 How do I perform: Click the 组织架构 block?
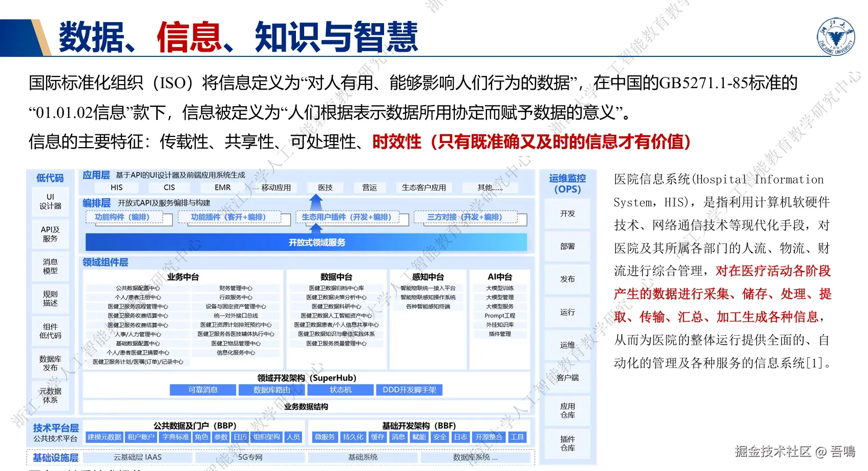coord(266,437)
